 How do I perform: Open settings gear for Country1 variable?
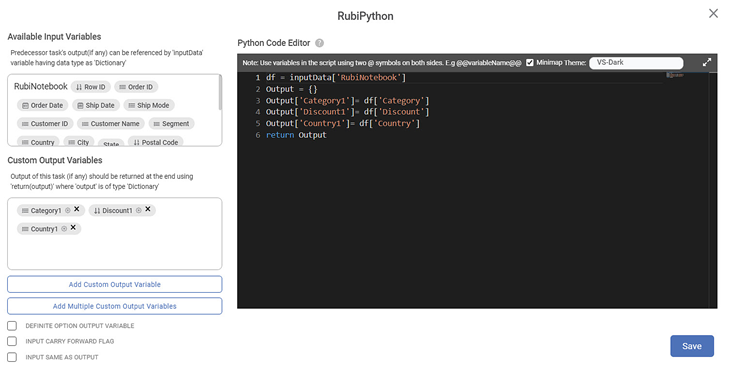coord(64,229)
